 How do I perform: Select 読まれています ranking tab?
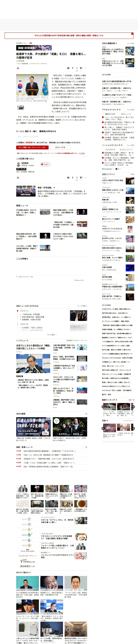pos(110,114)
